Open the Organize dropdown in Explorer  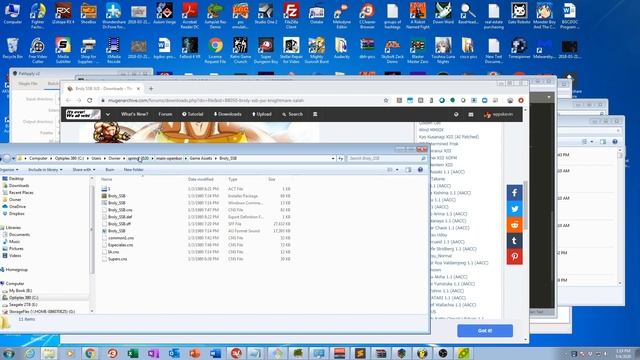point(9,169)
